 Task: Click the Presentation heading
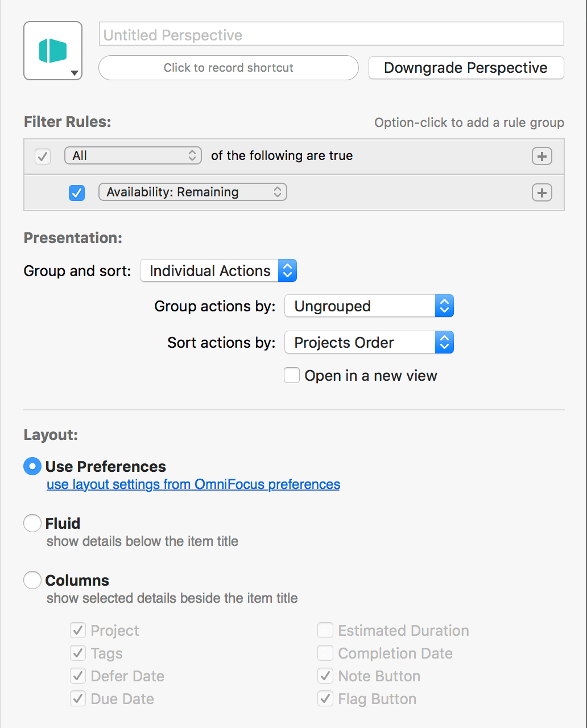(73, 238)
